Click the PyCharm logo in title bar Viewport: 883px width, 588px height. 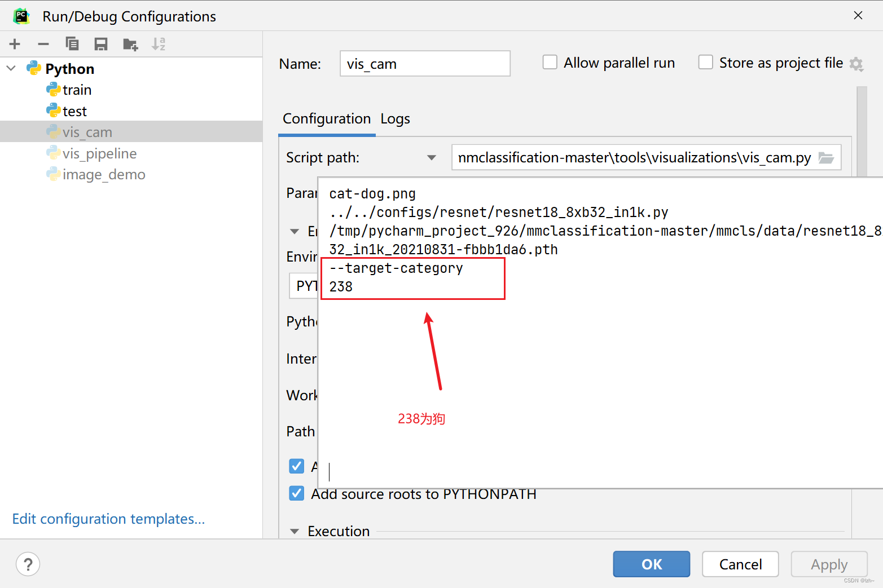tap(21, 16)
